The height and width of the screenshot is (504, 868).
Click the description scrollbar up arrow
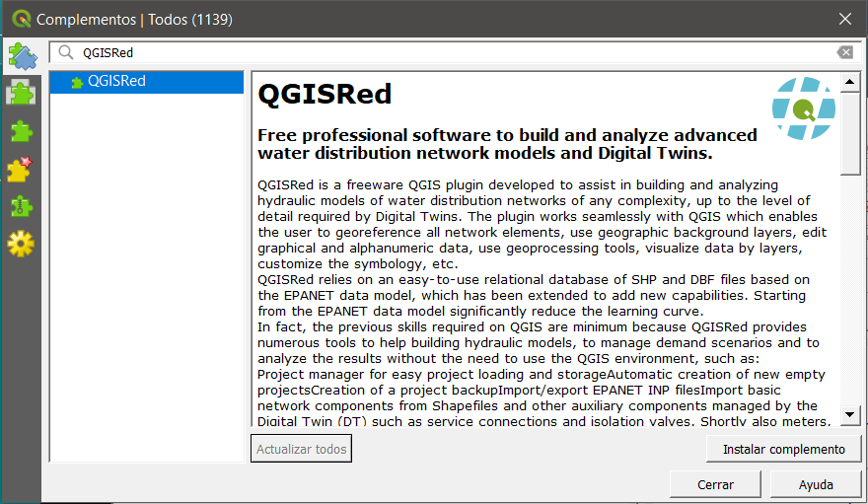[849, 83]
